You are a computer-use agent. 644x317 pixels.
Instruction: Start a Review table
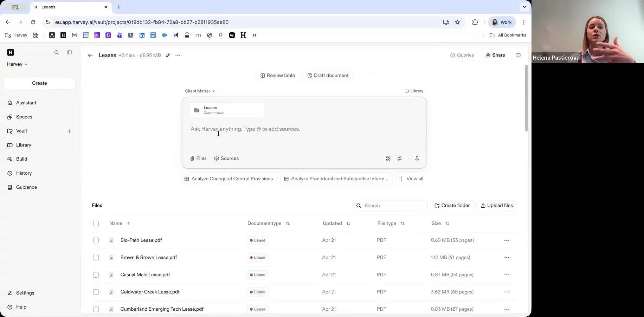click(x=278, y=76)
